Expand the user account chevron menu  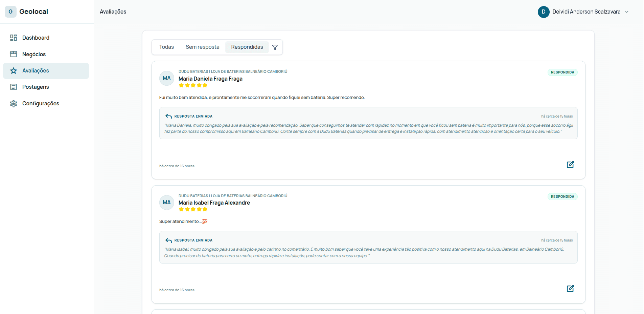[x=627, y=12]
